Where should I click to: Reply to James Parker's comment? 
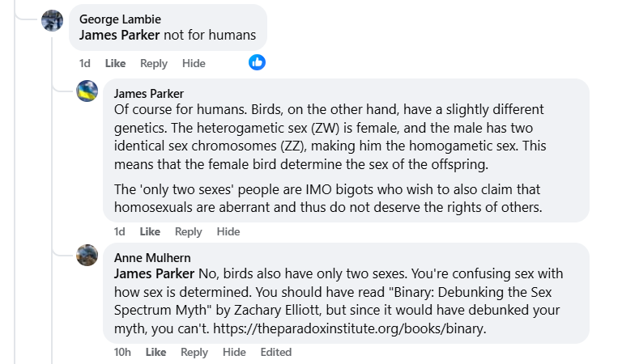click(189, 231)
